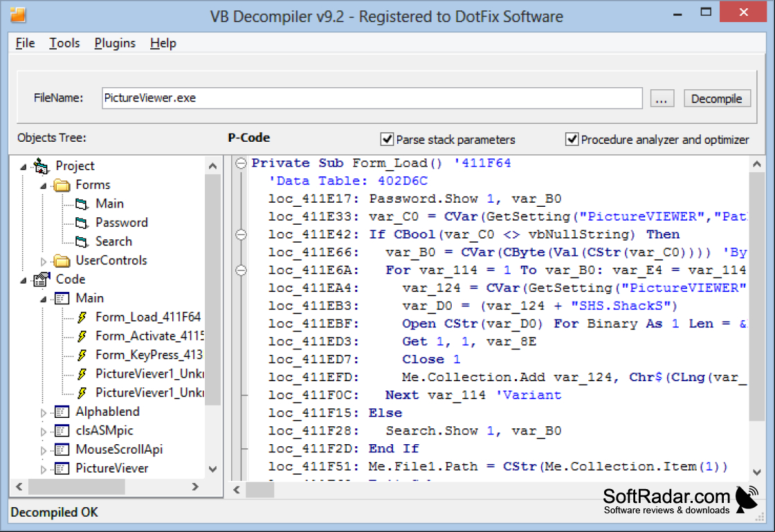
Task: Expand the Alphablend module node
Action: pyautogui.click(x=44, y=412)
